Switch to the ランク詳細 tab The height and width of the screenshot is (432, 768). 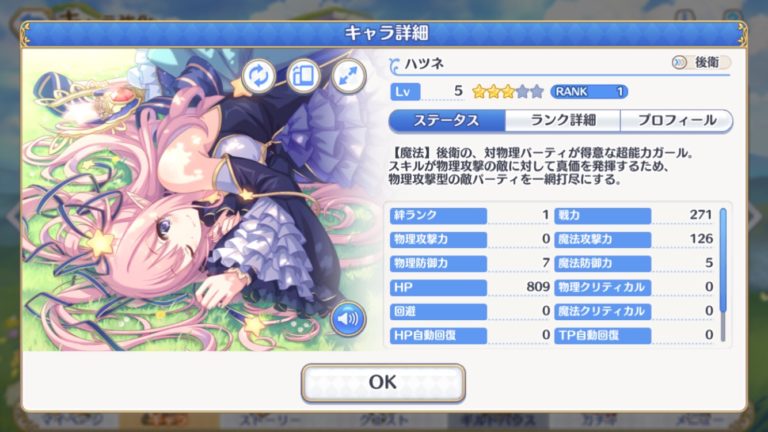pos(563,120)
